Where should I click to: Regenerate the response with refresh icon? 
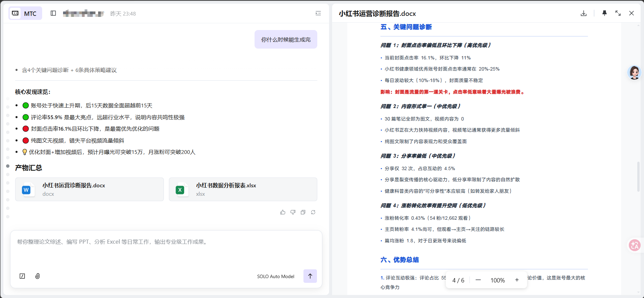(x=313, y=212)
